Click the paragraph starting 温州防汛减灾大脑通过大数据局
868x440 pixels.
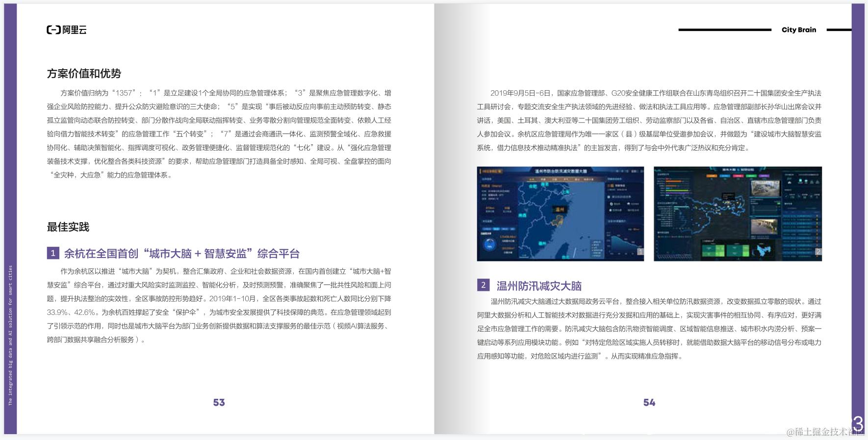pos(649,329)
